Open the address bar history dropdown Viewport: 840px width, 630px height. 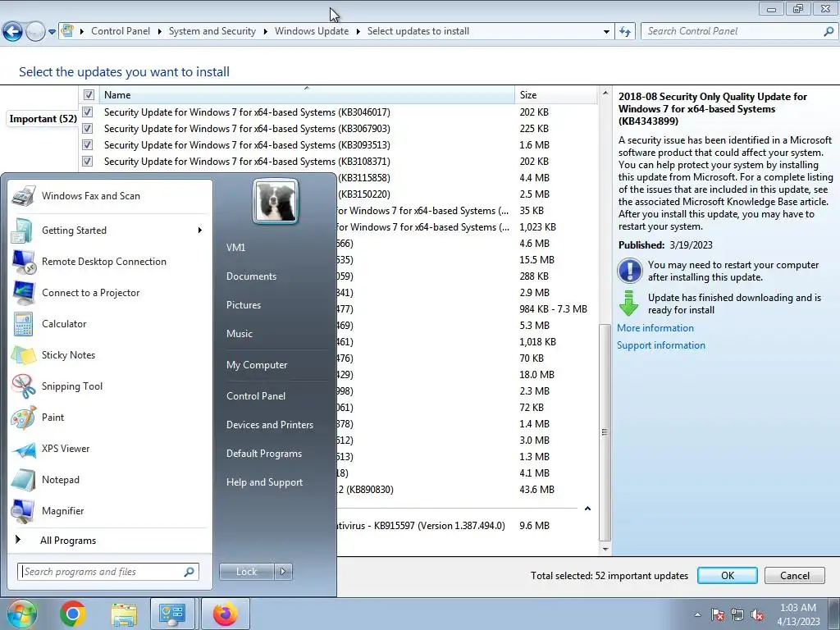click(606, 32)
